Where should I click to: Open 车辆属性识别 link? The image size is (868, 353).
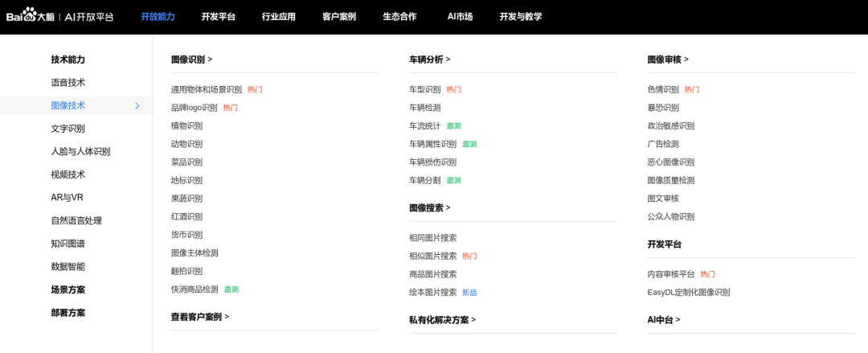pyautogui.click(x=432, y=144)
